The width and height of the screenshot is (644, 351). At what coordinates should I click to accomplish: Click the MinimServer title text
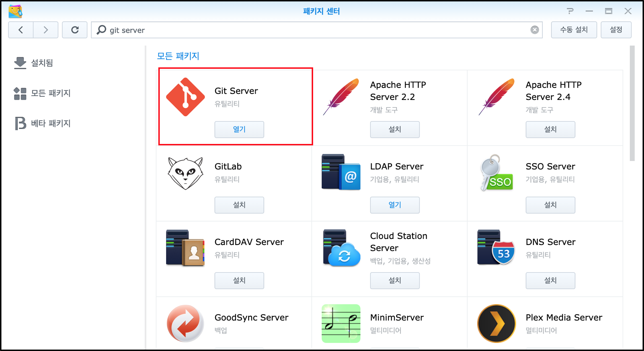coord(397,317)
